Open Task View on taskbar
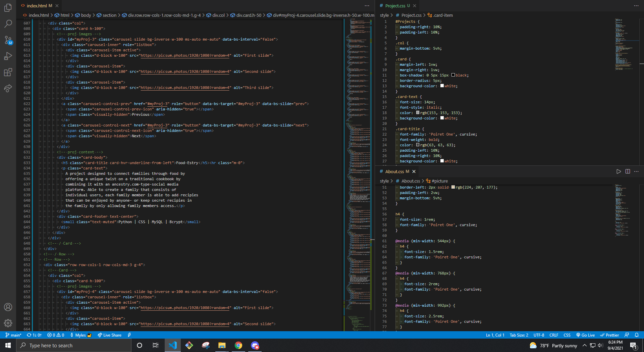 point(156,345)
